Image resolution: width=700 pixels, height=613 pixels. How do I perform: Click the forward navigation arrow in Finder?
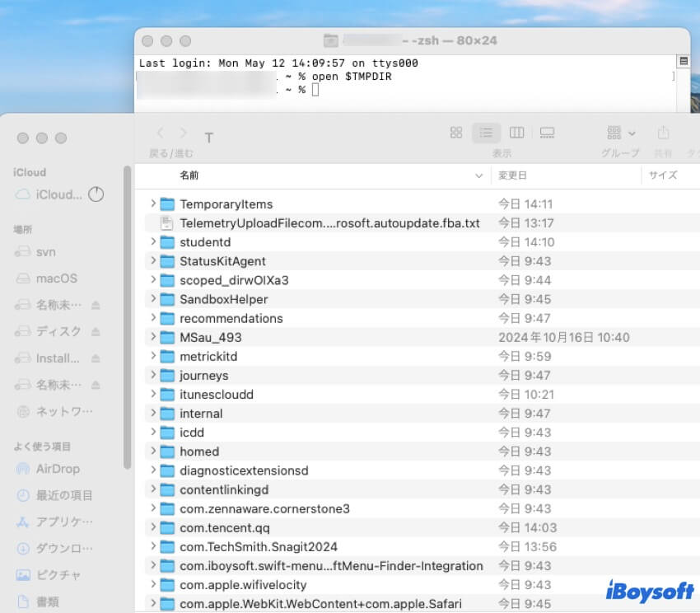coord(183,133)
